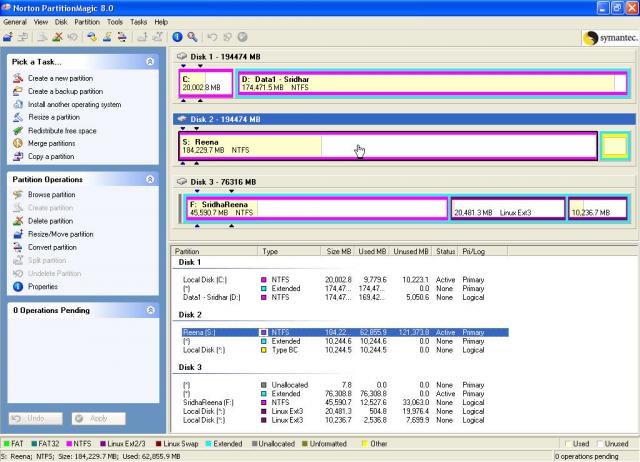Click the Disk 2 - 194474 MB header bar
This screenshot has height=462, width=640.
click(x=404, y=119)
